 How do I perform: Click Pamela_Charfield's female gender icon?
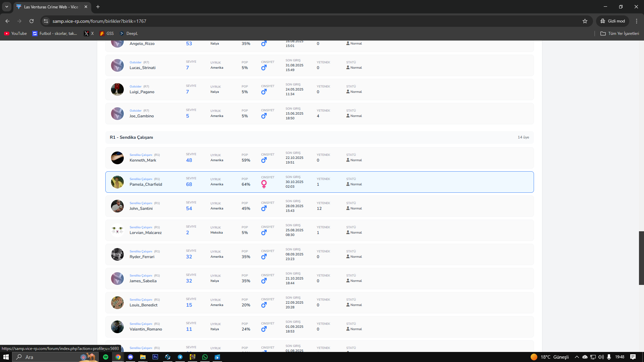264,184
